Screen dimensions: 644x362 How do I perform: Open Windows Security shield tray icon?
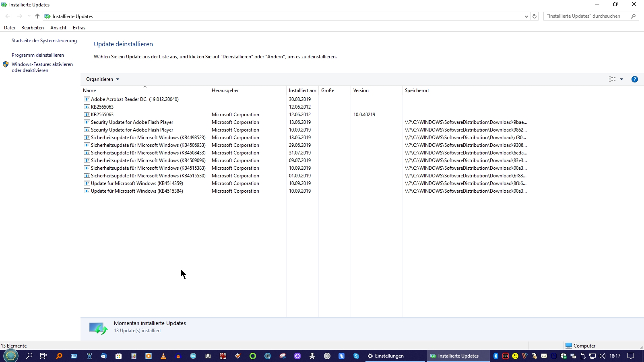coord(563,356)
